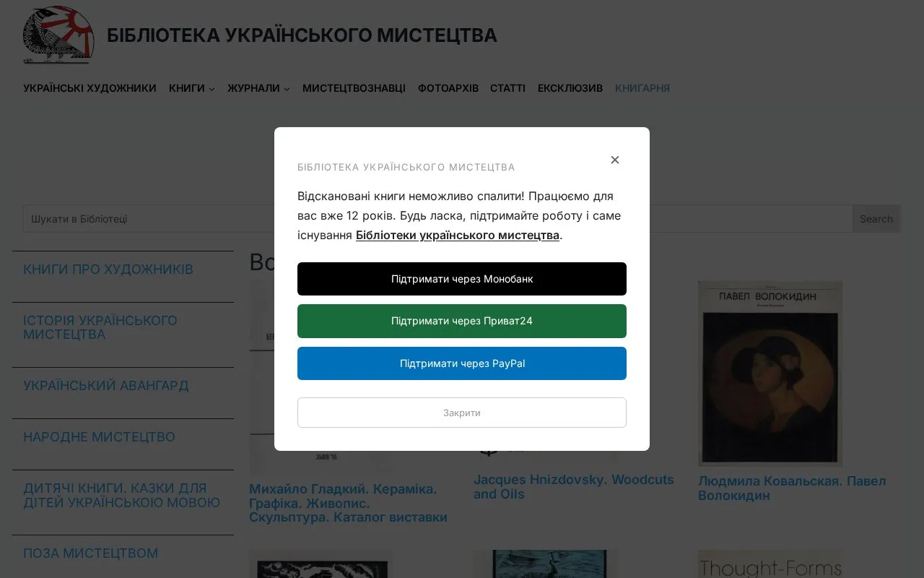This screenshot has height=578, width=924.
Task: Open СТАТТІ menu item
Action: click(507, 88)
